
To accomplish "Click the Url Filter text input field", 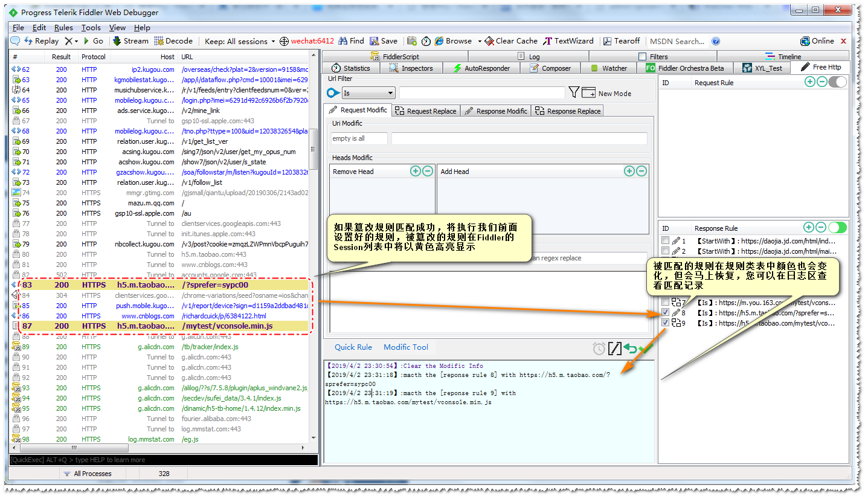I will click(x=482, y=92).
